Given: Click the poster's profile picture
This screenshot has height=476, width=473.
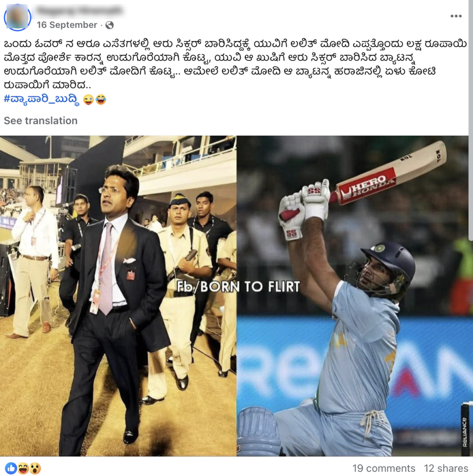Looking at the screenshot, I should point(17,17).
